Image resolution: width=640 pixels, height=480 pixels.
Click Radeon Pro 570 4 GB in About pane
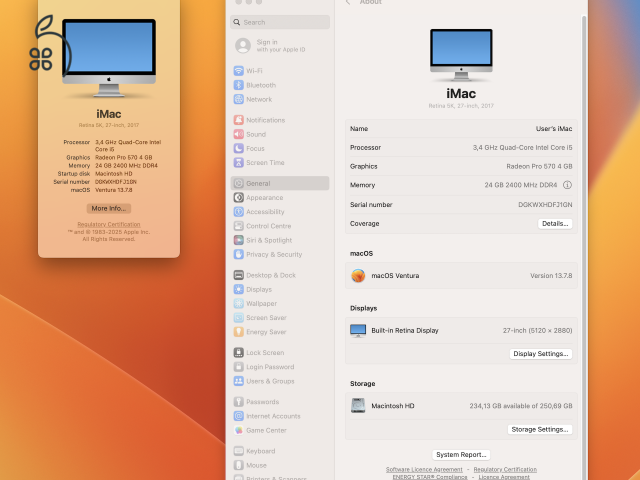539,166
